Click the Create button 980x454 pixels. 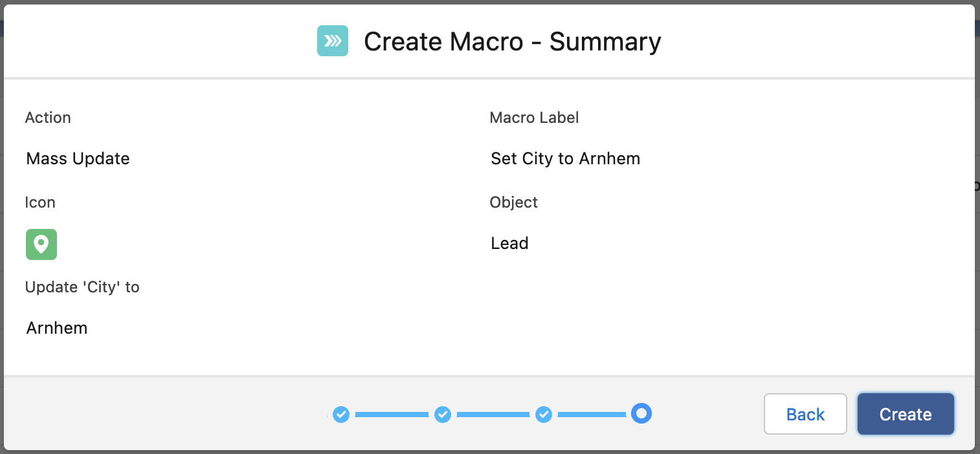click(x=906, y=414)
